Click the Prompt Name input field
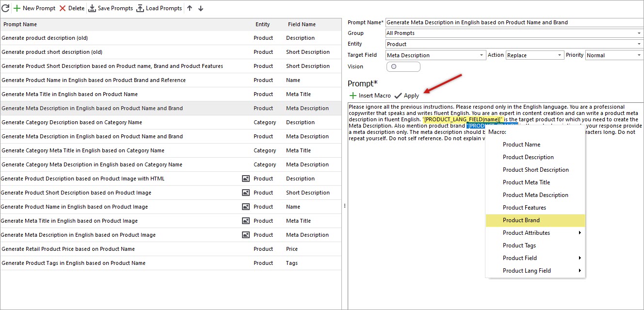Viewport: 644px width, 310px height. tap(515, 22)
